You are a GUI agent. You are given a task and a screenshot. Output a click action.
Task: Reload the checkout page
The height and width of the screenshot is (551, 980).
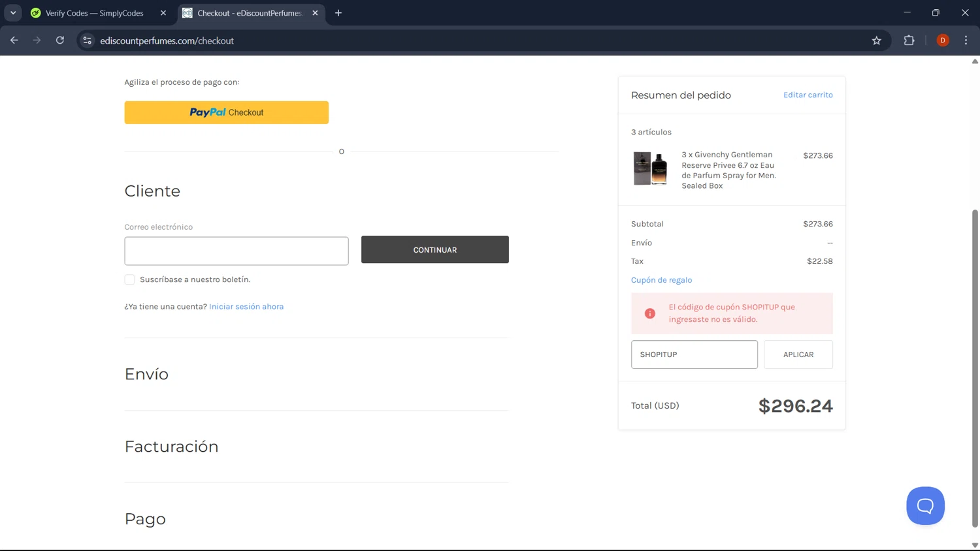coord(60,40)
